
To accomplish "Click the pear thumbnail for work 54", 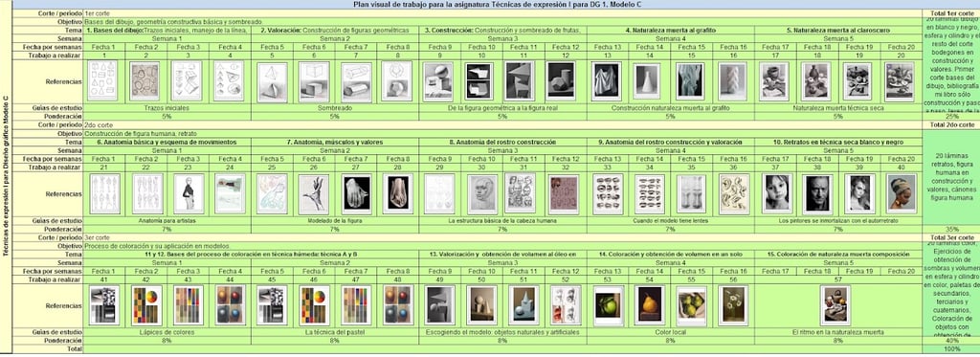I will point(650,305).
